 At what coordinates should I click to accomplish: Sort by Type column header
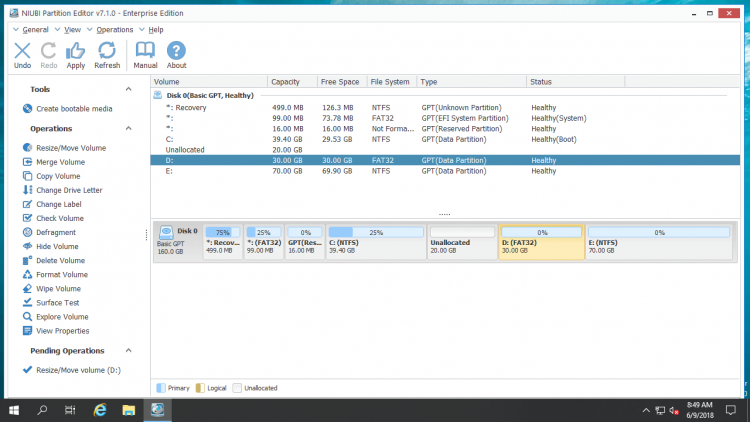(x=471, y=82)
